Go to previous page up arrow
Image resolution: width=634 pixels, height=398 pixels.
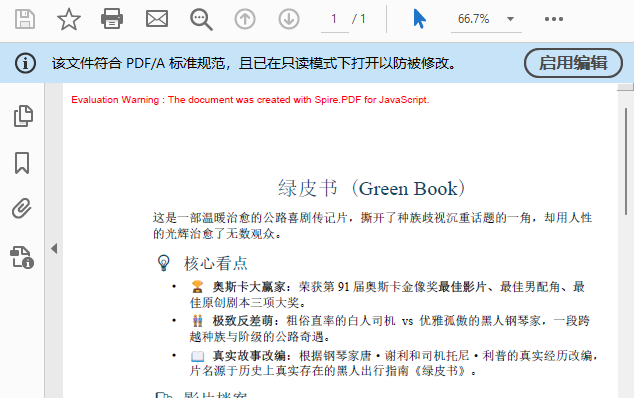245,19
